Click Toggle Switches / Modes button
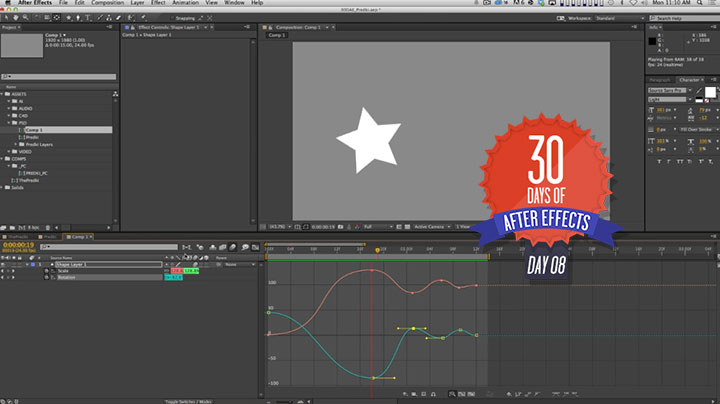720x404 pixels. point(188,402)
